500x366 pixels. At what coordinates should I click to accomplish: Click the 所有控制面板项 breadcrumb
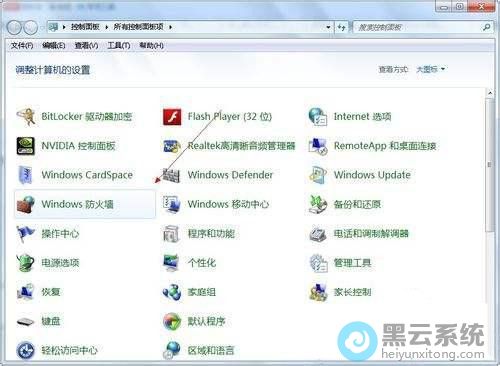tap(138, 27)
